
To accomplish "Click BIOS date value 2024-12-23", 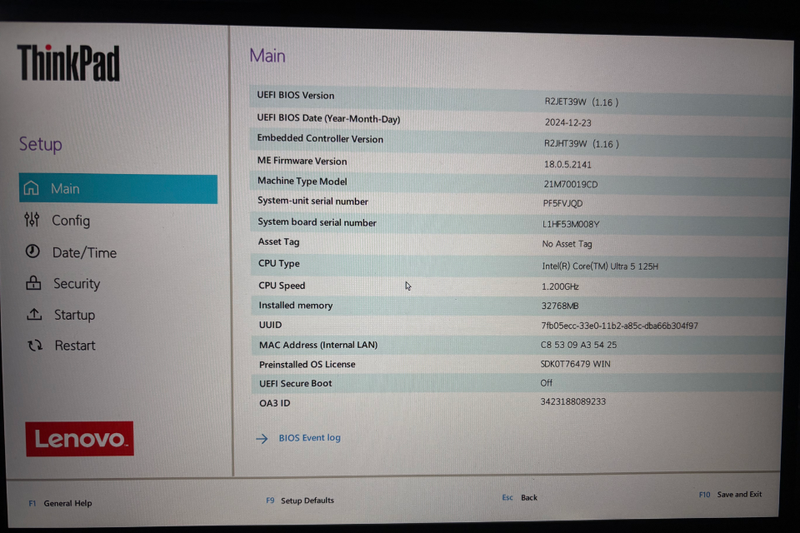I will (x=568, y=122).
